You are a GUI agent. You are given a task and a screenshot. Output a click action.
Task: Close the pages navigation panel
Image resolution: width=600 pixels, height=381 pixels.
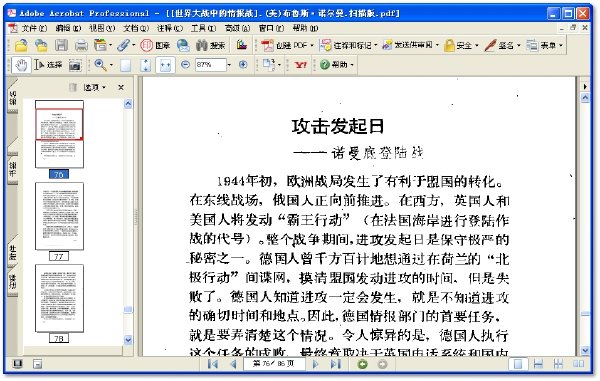121,88
